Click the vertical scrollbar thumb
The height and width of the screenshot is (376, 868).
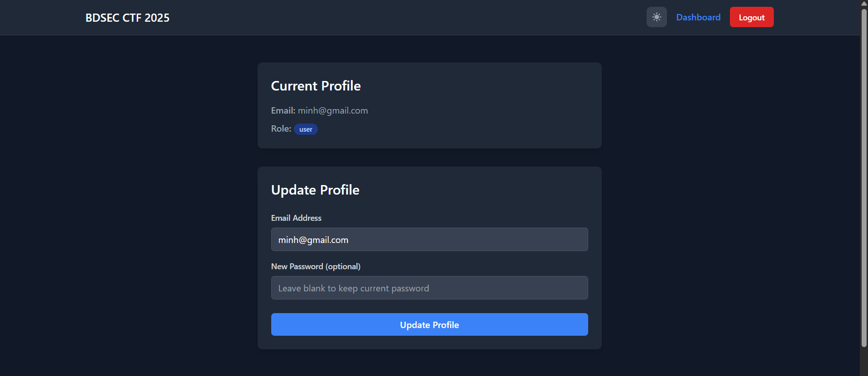click(864, 177)
